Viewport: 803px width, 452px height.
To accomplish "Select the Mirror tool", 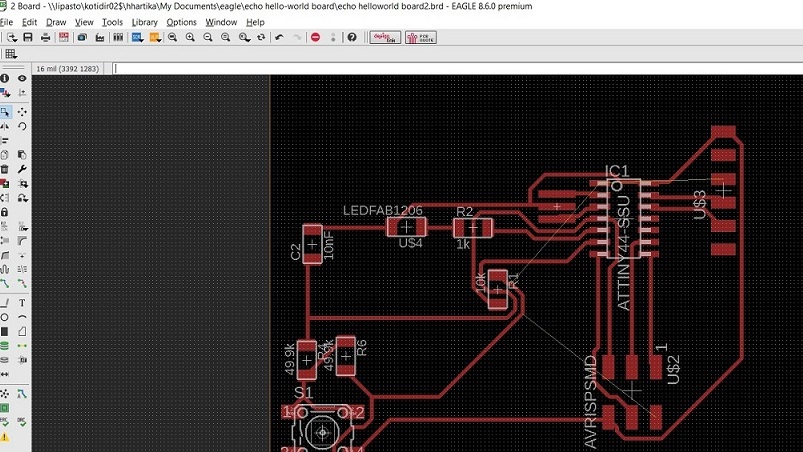I will 5,126.
